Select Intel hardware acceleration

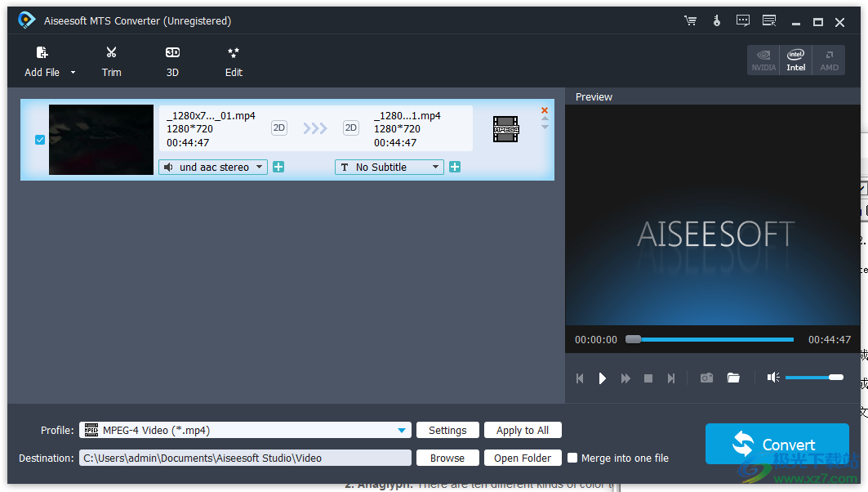795,59
